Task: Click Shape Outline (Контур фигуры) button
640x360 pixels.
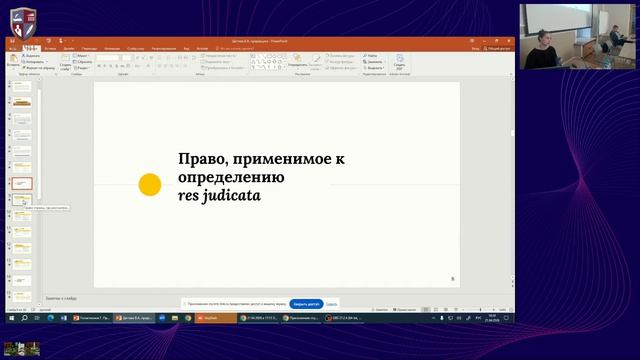Action: 341,62
